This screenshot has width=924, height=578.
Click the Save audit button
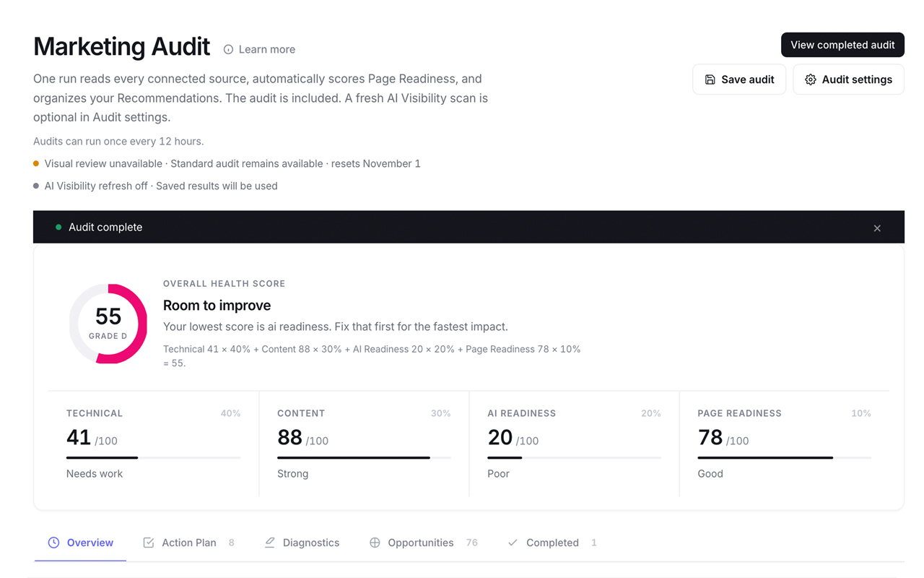[739, 79]
